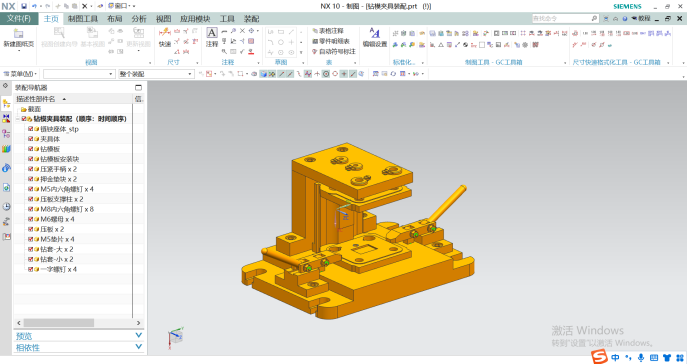Switch to the 应用模块 ribbon tab

coord(195,19)
